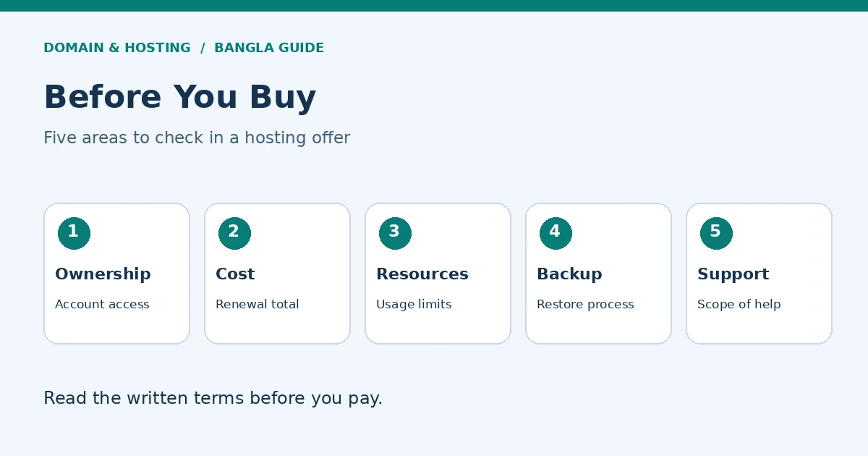Click the Read the written terms note

[213, 399]
